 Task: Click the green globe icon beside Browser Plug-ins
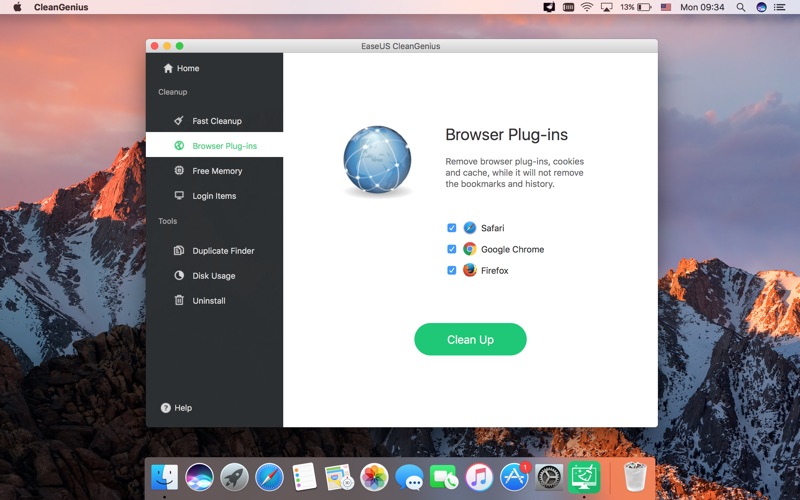click(x=179, y=145)
